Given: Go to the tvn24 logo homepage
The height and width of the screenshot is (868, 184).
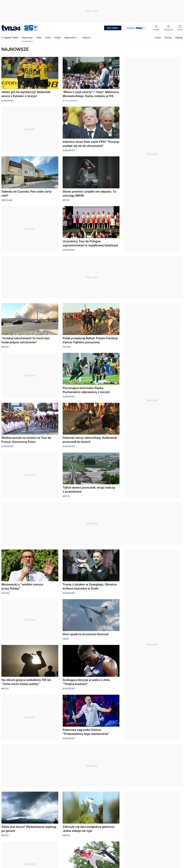Looking at the screenshot, I should point(11,28).
